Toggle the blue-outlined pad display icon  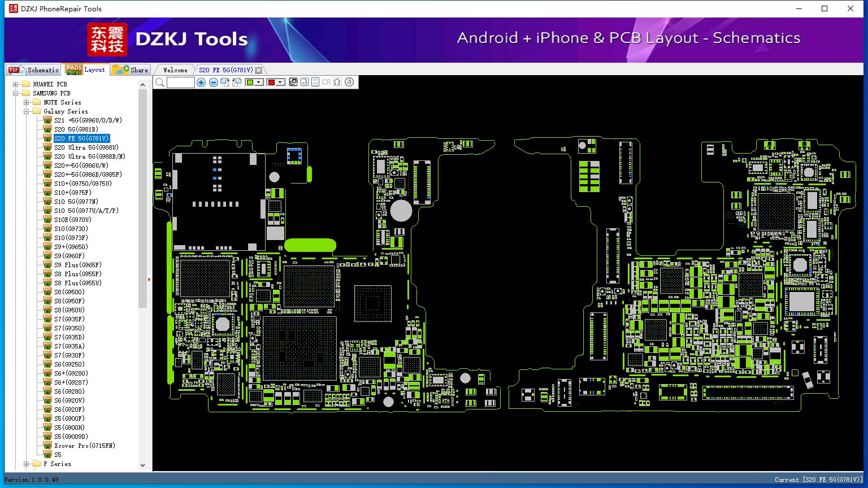[315, 82]
